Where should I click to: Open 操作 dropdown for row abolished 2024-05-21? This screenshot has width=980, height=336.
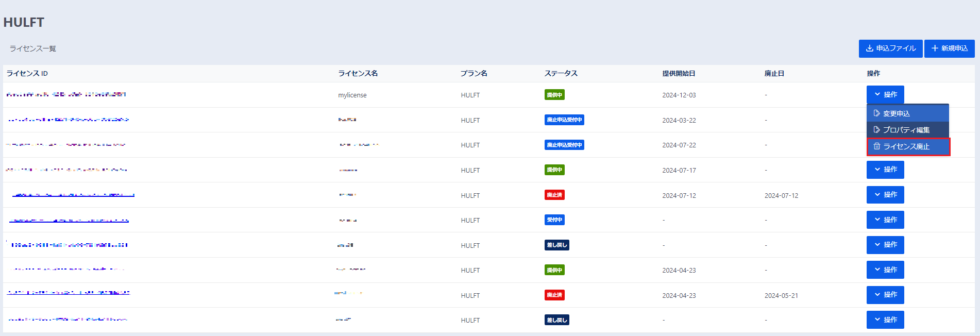[885, 295]
